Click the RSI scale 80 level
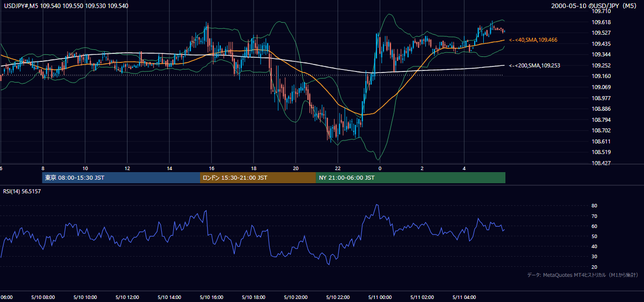The height and width of the screenshot is (302, 644). pos(594,206)
